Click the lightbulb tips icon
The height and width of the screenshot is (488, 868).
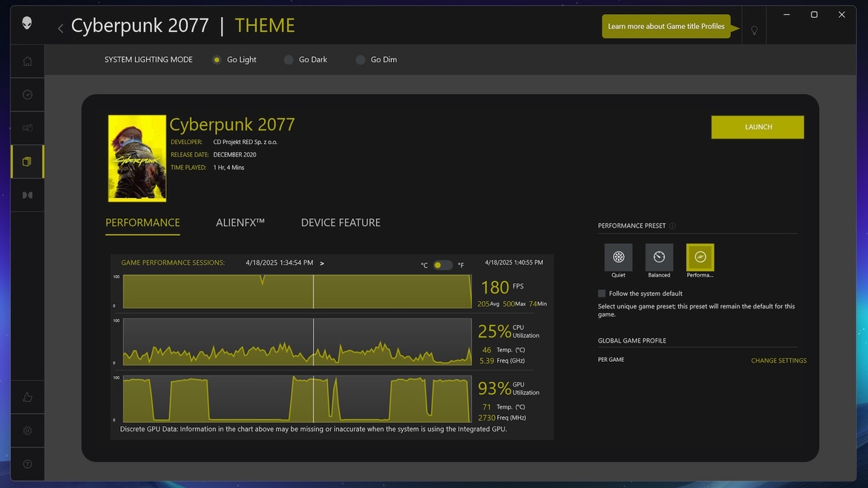[x=754, y=30]
